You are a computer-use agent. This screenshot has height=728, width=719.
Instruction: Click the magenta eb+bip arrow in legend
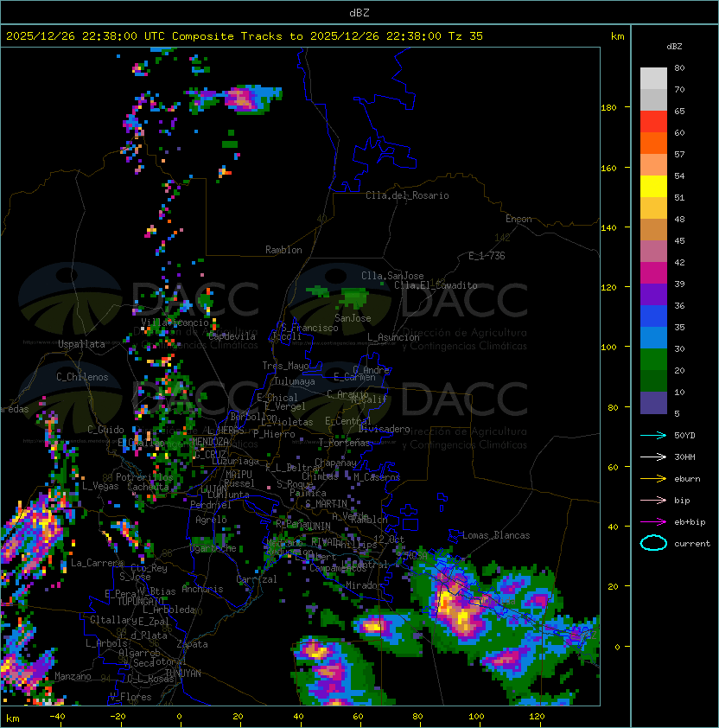[x=653, y=522]
